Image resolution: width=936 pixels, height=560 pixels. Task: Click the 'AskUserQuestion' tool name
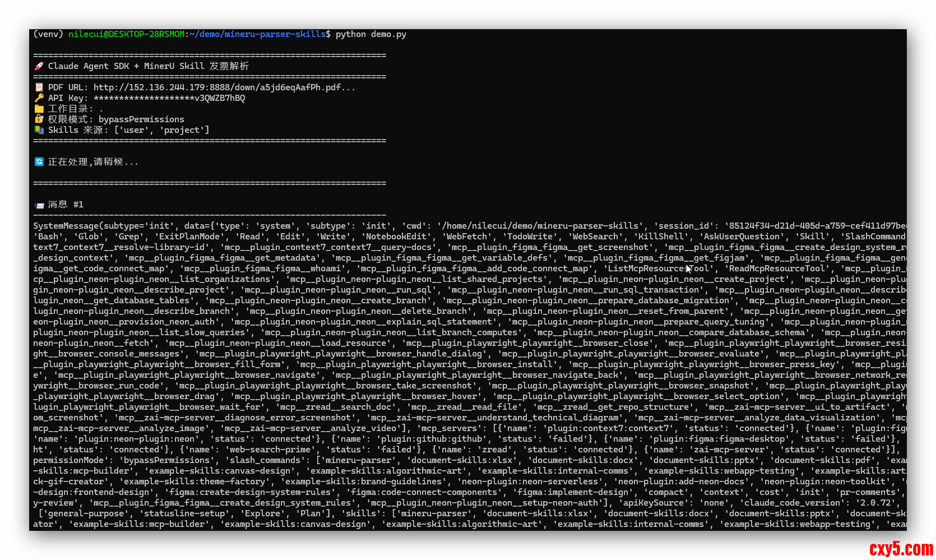coord(742,237)
